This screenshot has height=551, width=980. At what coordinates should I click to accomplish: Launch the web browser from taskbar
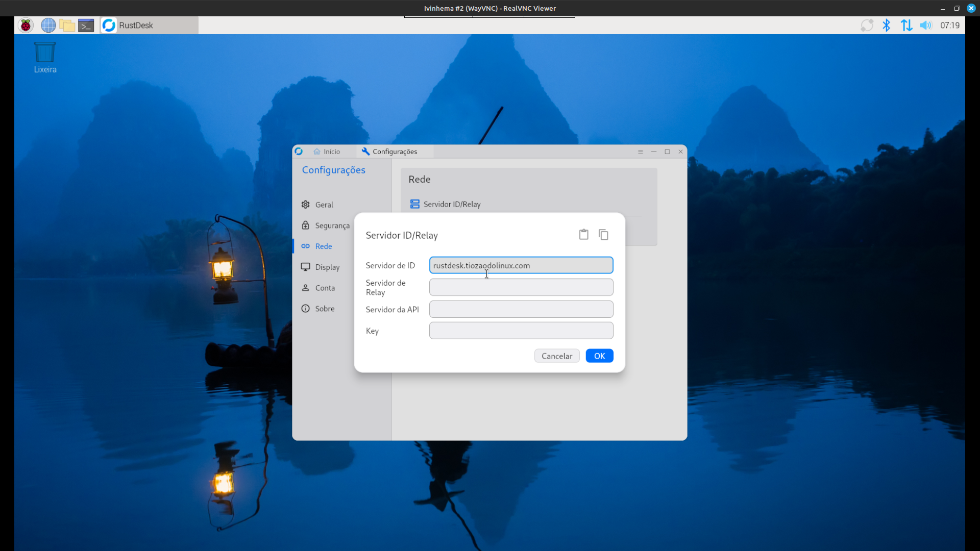point(48,25)
